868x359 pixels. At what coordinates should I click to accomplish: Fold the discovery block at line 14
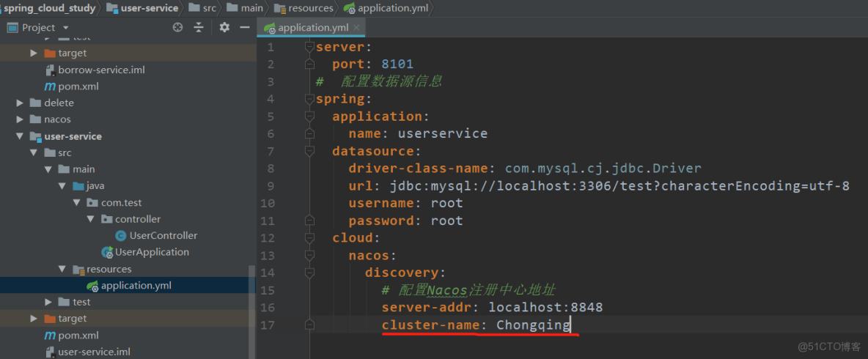coord(309,272)
